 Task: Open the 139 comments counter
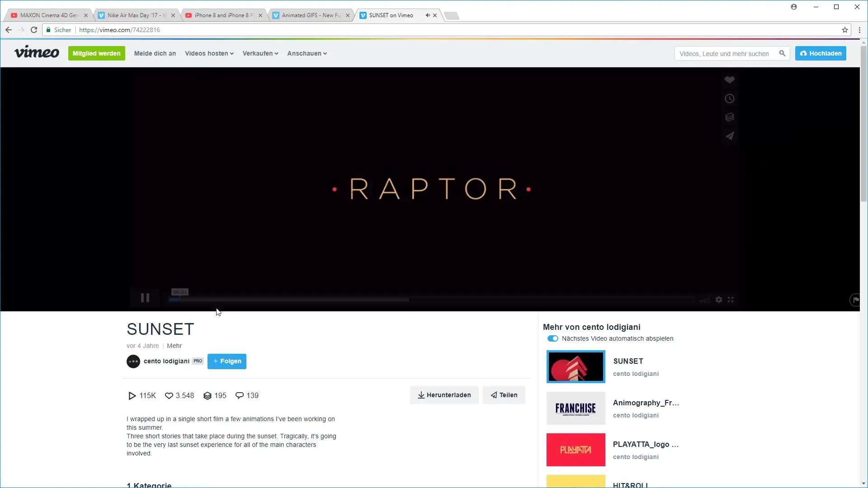pos(247,396)
